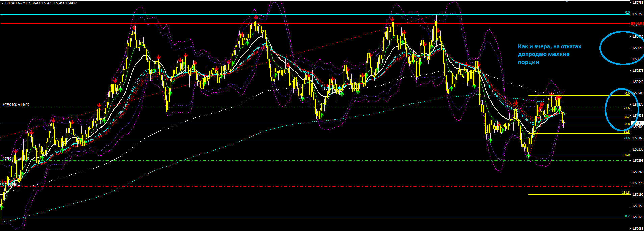Click the green buy arrow at chart's far-left bottom
The width and height of the screenshot is (644, 231).
coord(2,207)
